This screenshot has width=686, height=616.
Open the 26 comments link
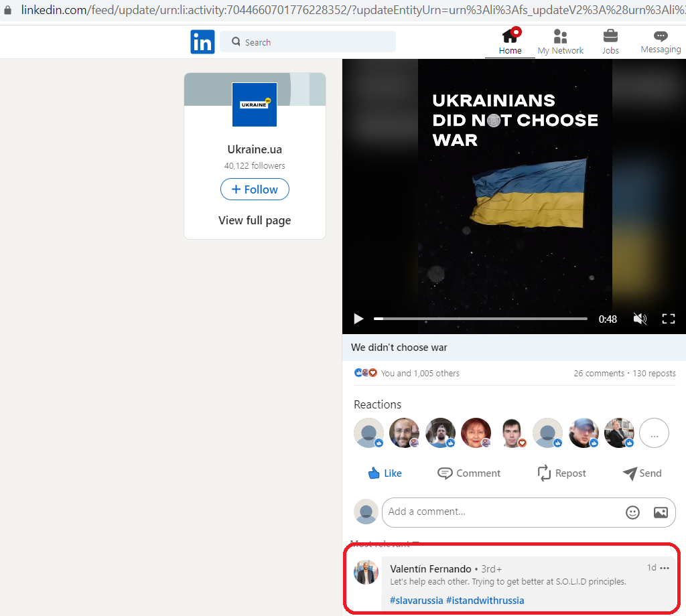pos(599,373)
